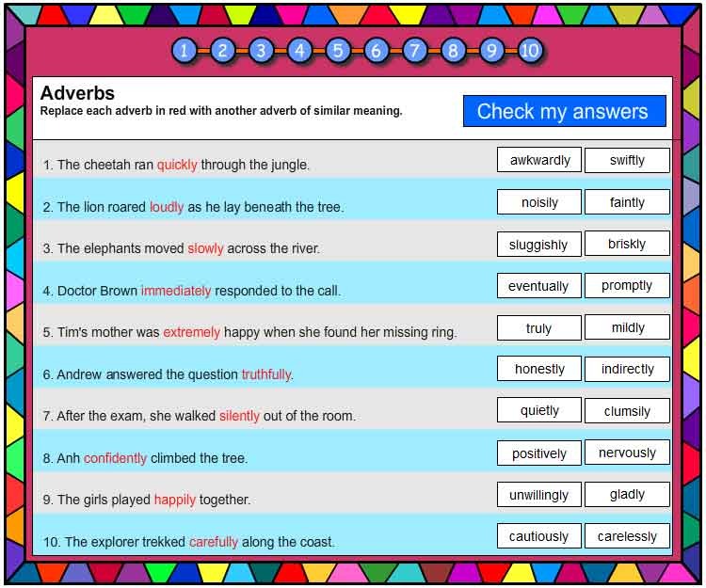
Task: Choose 'quietly' for sentence 7
Action: click(x=539, y=410)
